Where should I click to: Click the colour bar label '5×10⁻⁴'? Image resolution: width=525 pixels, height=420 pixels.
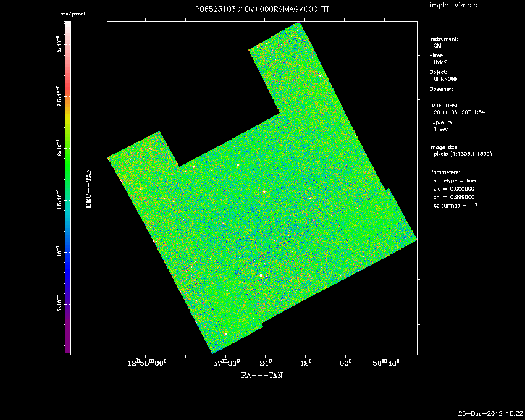(x=58, y=303)
